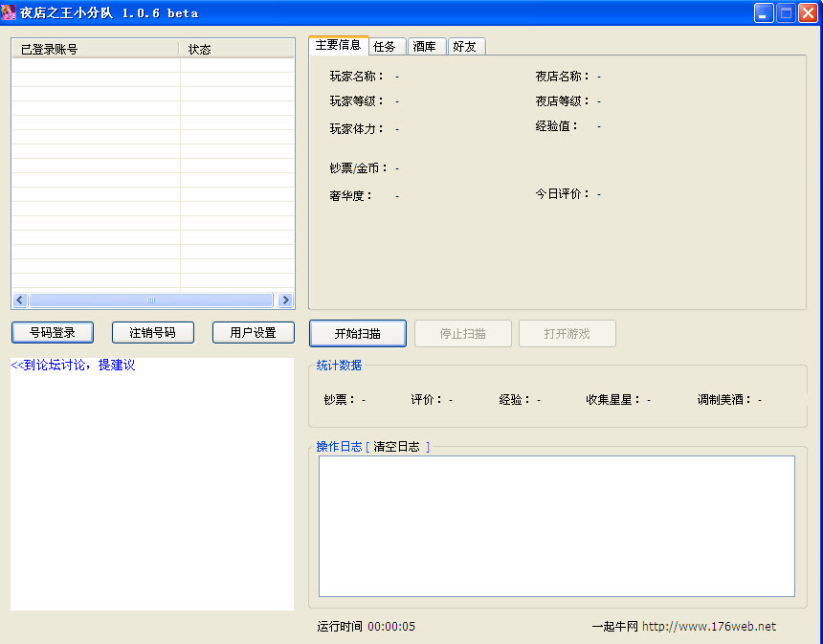Screen dimensions: 823x644
Task: Open 用户设置 settings
Action: (x=253, y=333)
